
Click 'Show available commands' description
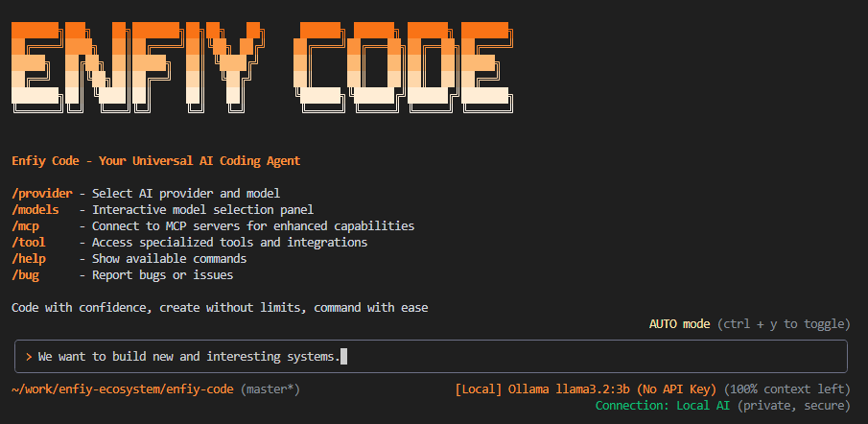coord(170,258)
